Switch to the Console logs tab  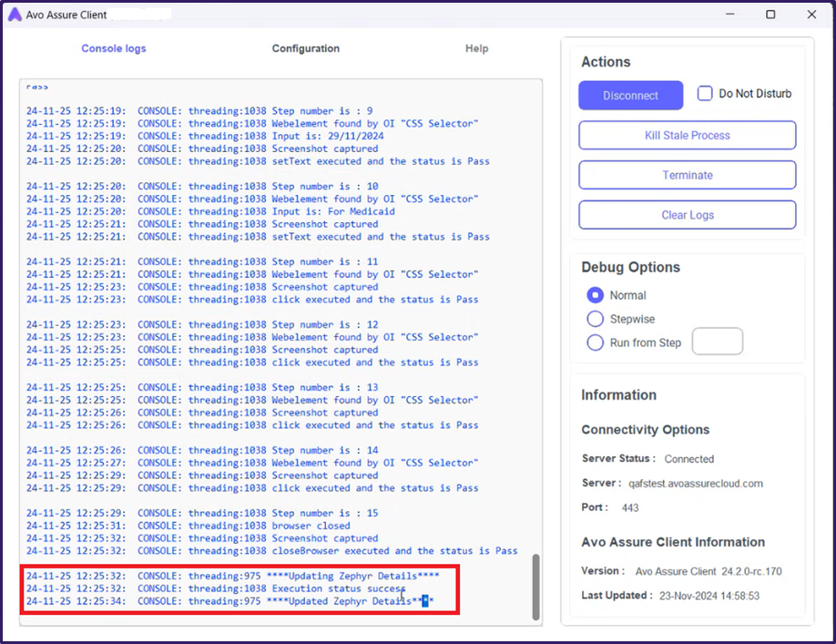114,49
